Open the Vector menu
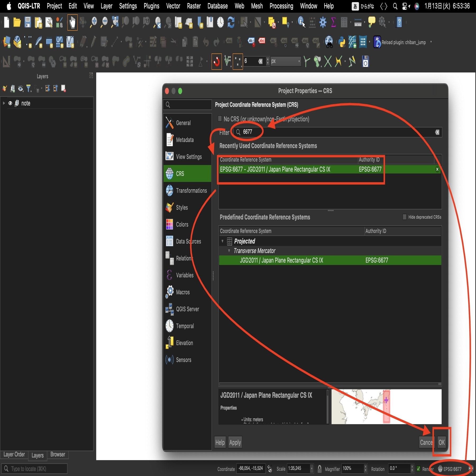The width and height of the screenshot is (476, 476). 173,6
